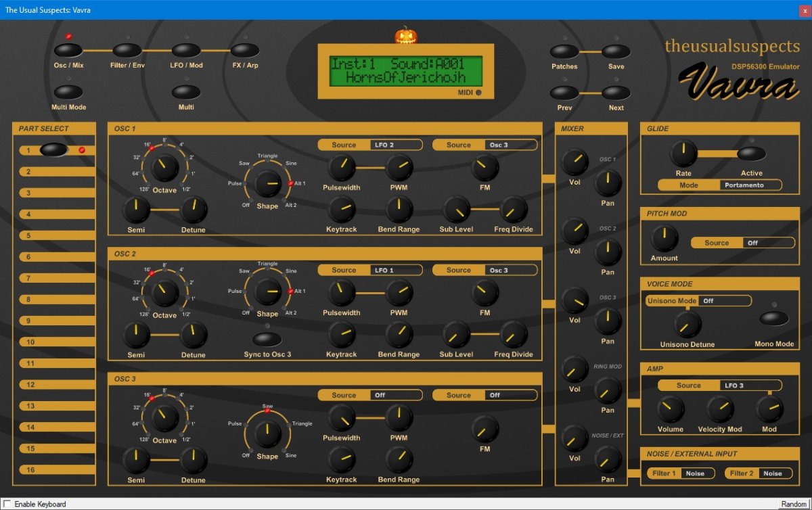Image resolution: width=812 pixels, height=510 pixels.
Task: Switch to the LFO / Mod page
Action: tap(186, 50)
